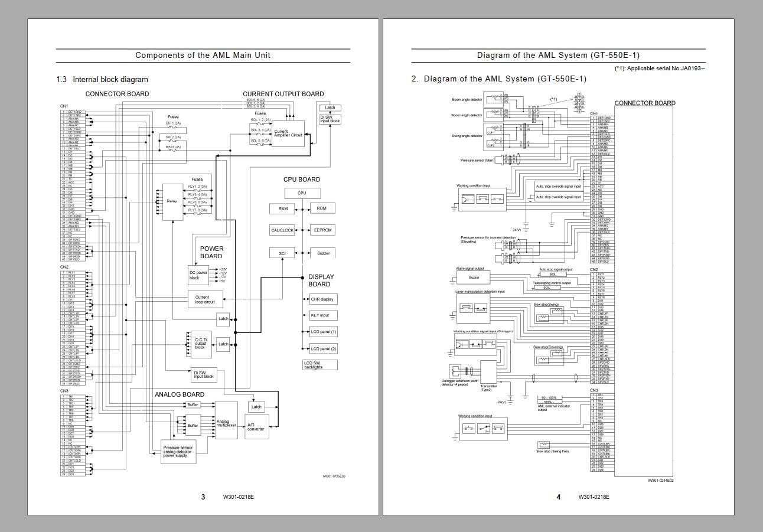This screenshot has height=532, width=763.
Task: Select the 'CAL/CLOCK' box
Action: click(282, 230)
